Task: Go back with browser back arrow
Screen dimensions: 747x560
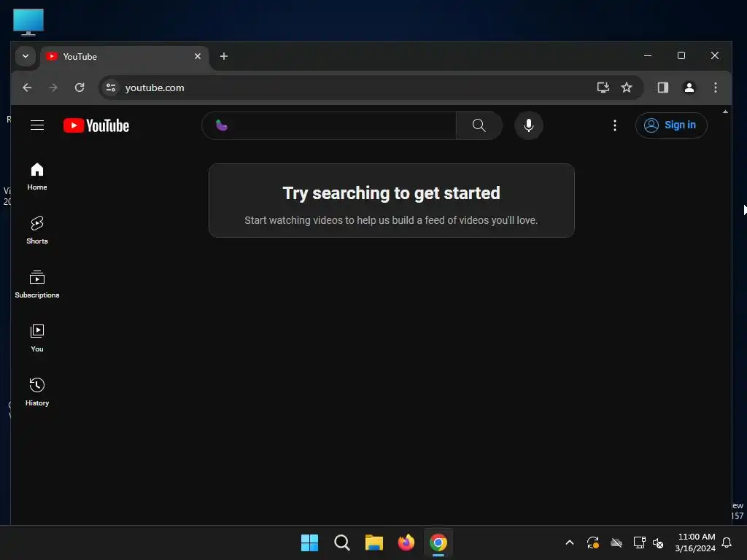Action: click(27, 87)
